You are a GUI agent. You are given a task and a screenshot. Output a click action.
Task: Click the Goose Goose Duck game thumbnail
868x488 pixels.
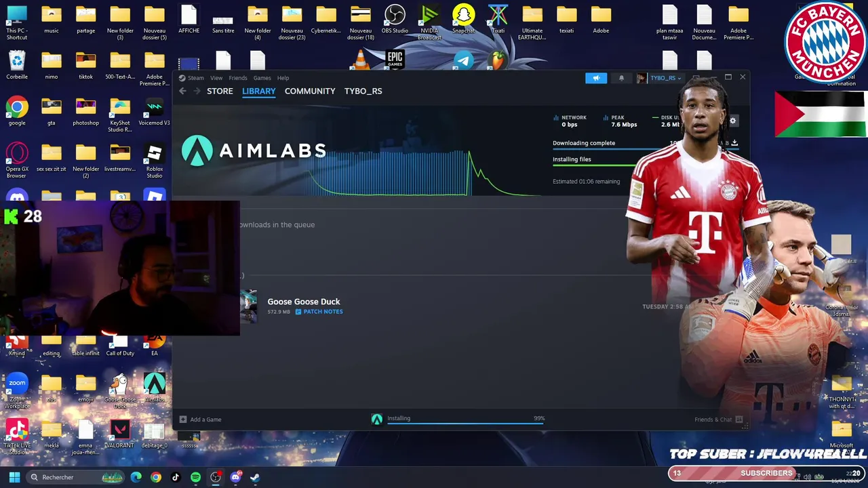click(x=248, y=306)
